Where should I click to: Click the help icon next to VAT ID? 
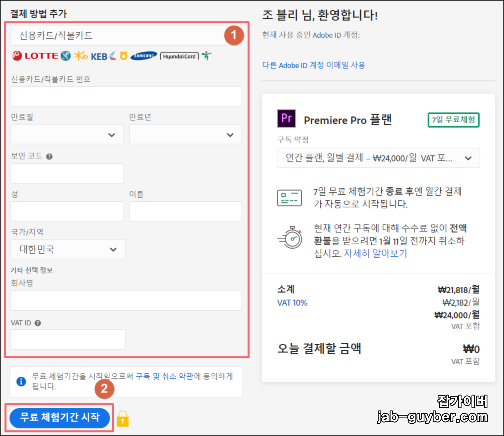pyautogui.click(x=38, y=323)
